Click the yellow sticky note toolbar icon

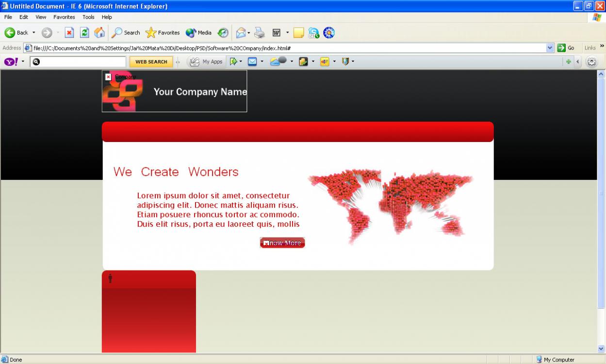[x=299, y=32]
